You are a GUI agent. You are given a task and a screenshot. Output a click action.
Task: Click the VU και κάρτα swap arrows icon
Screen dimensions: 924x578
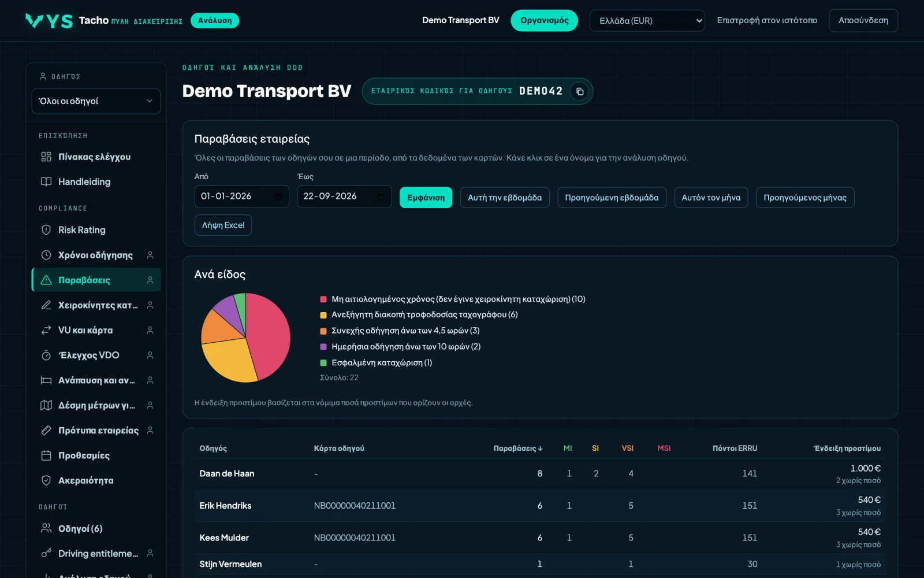pyautogui.click(x=46, y=330)
